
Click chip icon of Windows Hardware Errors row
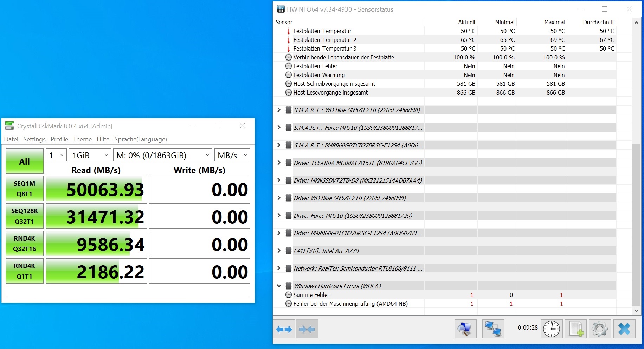(289, 286)
